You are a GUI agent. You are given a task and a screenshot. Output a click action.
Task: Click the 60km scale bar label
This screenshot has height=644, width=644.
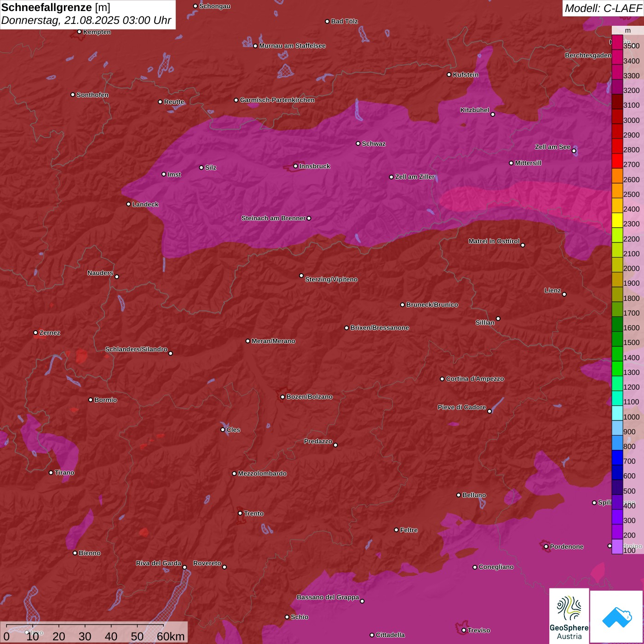click(x=171, y=636)
